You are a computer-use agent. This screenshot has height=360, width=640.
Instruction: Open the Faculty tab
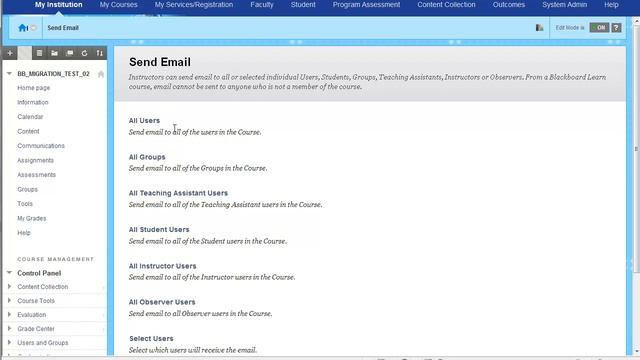click(262, 5)
